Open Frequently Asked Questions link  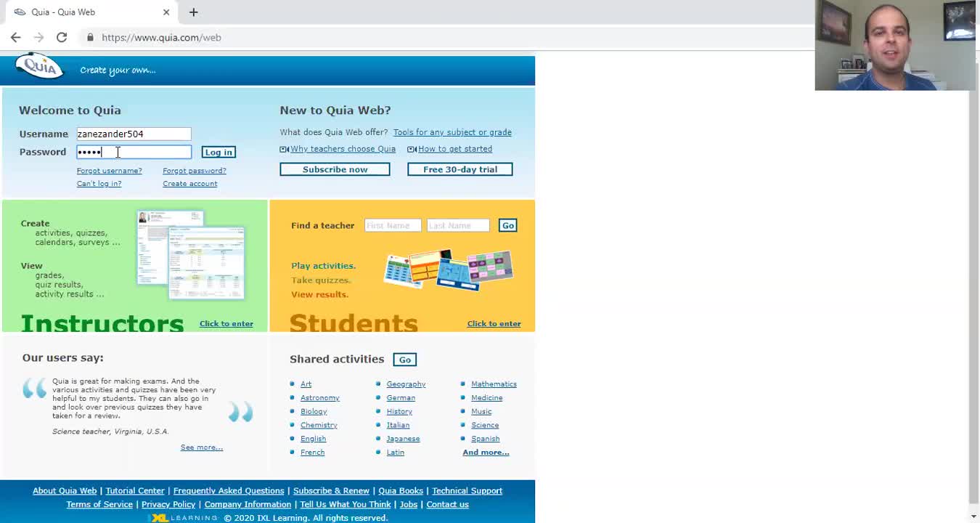[x=229, y=491]
